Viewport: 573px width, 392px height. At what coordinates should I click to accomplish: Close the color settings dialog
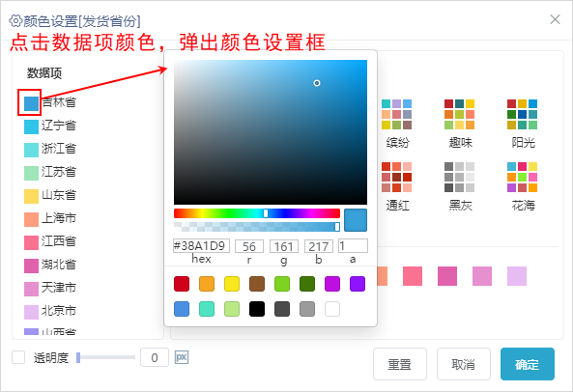[555, 19]
